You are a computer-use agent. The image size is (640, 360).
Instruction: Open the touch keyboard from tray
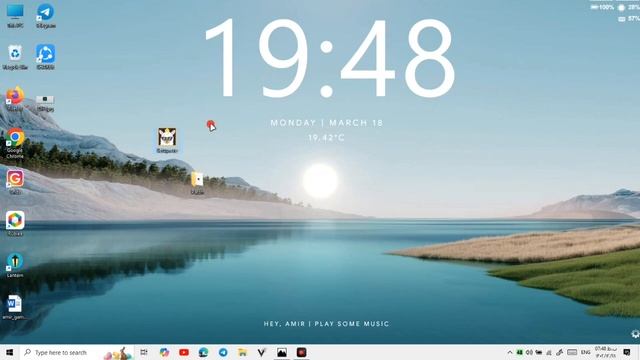[572, 352]
